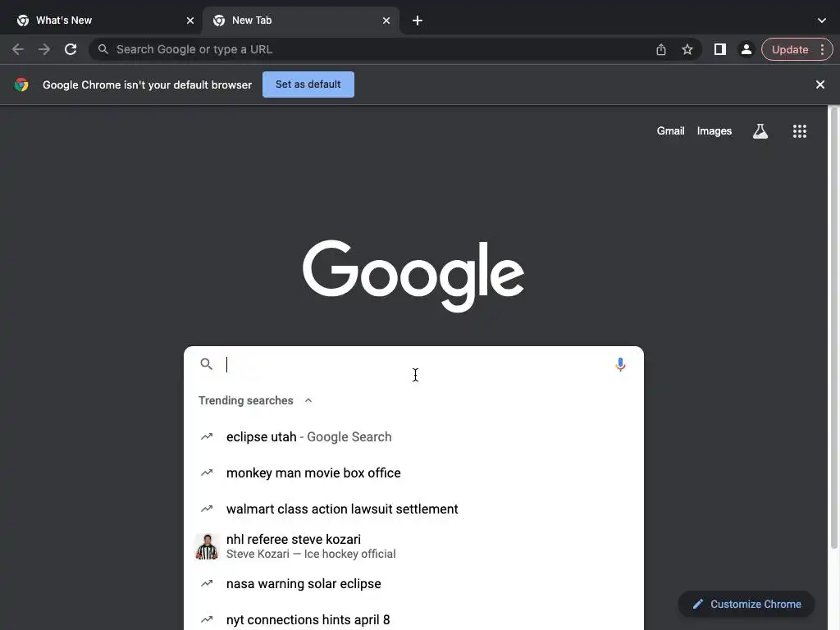The height and width of the screenshot is (630, 840).
Task: Click the Steve Kozari referee thumbnail
Action: (207, 546)
